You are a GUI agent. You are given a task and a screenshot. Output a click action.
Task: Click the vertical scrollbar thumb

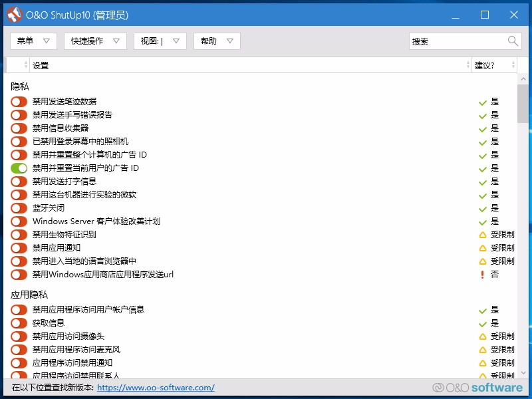pos(523,104)
